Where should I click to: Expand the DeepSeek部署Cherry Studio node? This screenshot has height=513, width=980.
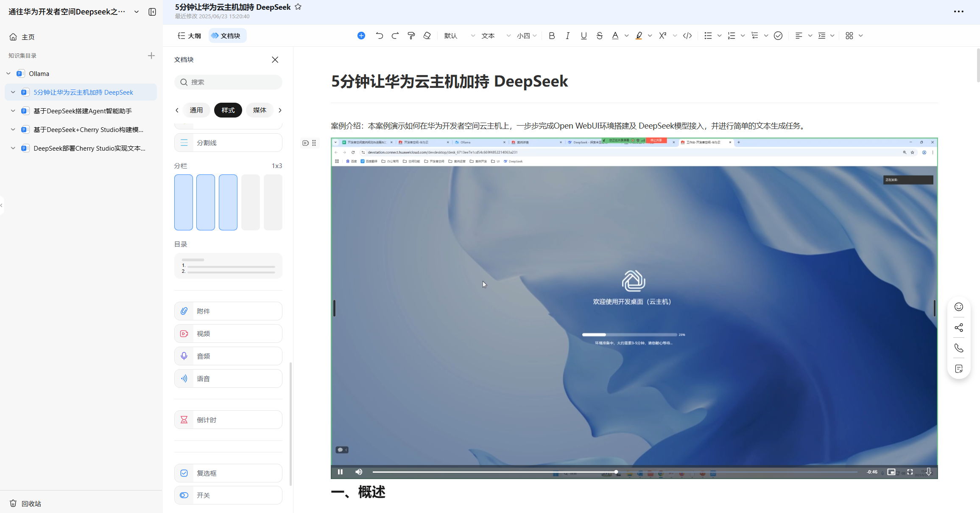13,148
